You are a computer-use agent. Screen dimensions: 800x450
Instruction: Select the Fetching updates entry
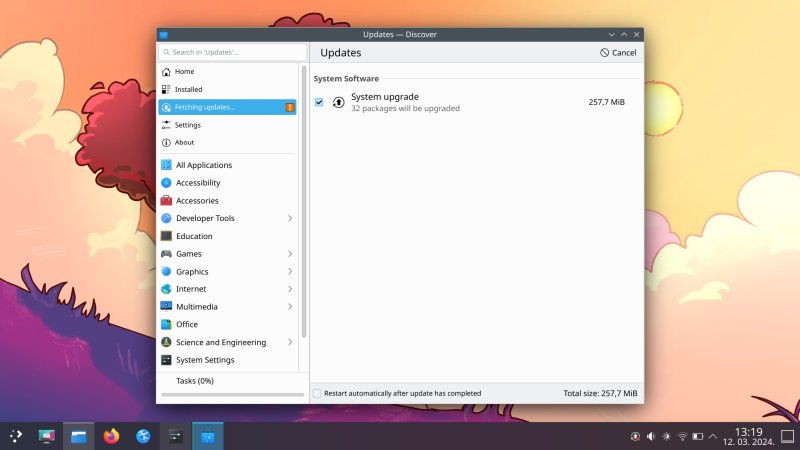(228, 107)
